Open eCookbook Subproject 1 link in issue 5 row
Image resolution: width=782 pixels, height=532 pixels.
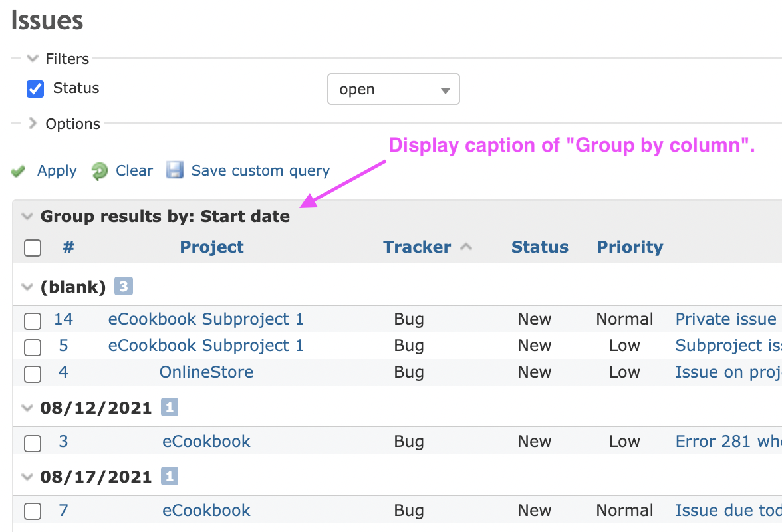[x=206, y=345]
